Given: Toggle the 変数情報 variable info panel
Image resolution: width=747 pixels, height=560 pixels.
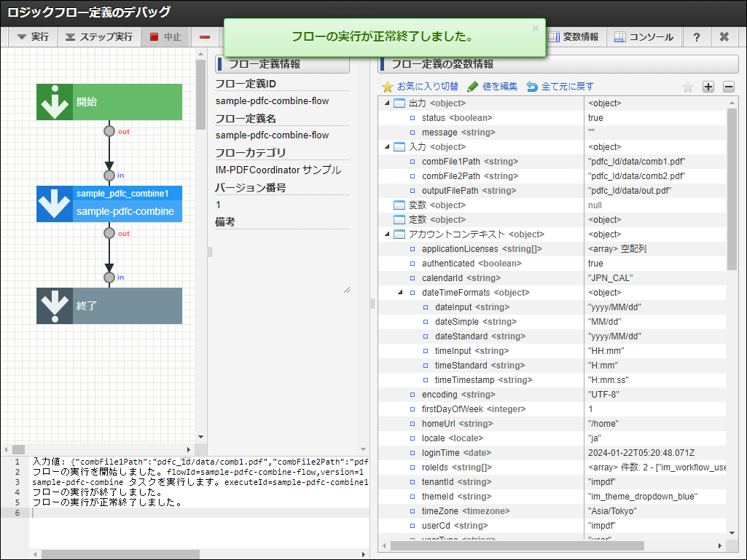Looking at the screenshot, I should click(x=574, y=37).
